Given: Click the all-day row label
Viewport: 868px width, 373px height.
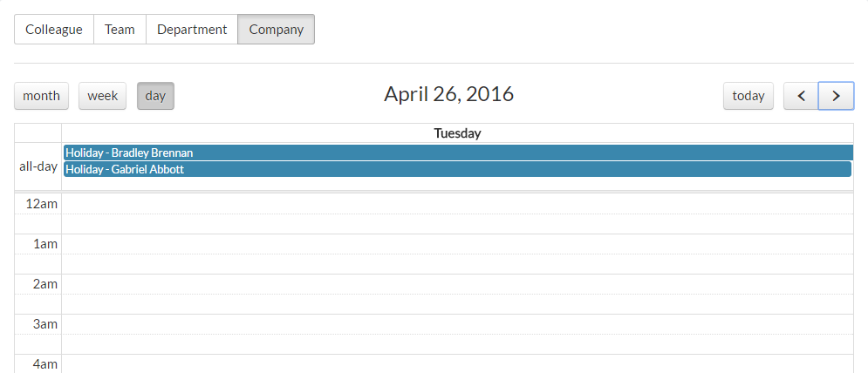Looking at the screenshot, I should coord(38,166).
